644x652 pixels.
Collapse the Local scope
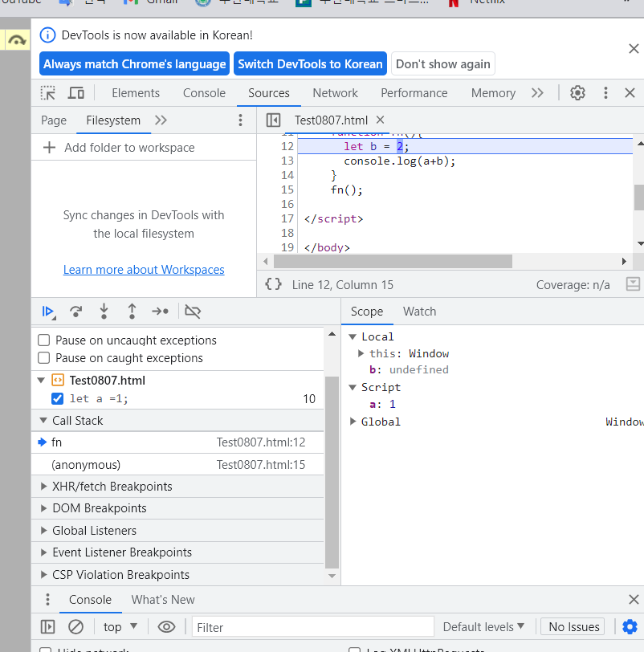click(x=353, y=336)
